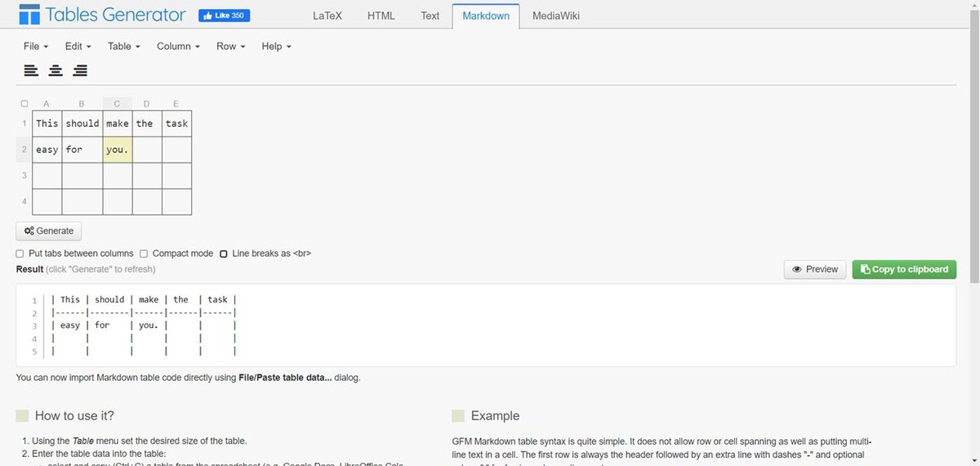Image resolution: width=980 pixels, height=466 pixels.
Task: Toggle Line breaks as <br> checkbox
Action: 224,253
